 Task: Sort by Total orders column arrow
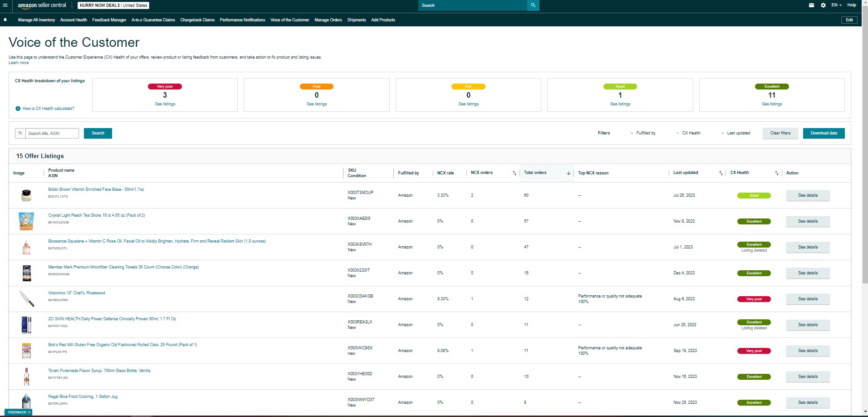[569, 173]
